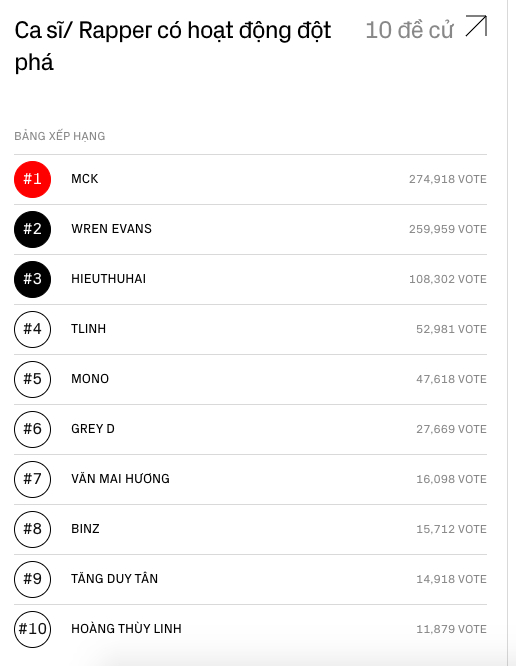
Task: Open the category via diagonal arrow icon
Action: [x=476, y=26]
